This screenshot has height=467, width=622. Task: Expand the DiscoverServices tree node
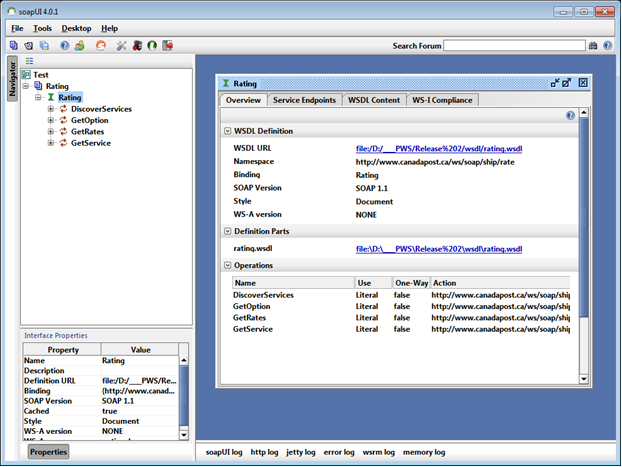tap(51, 109)
